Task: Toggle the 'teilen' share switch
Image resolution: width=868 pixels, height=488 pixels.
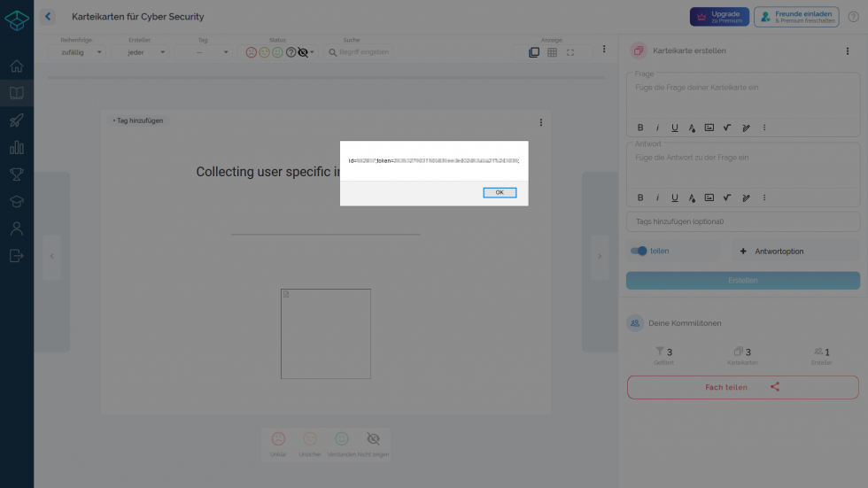Action: [x=639, y=251]
